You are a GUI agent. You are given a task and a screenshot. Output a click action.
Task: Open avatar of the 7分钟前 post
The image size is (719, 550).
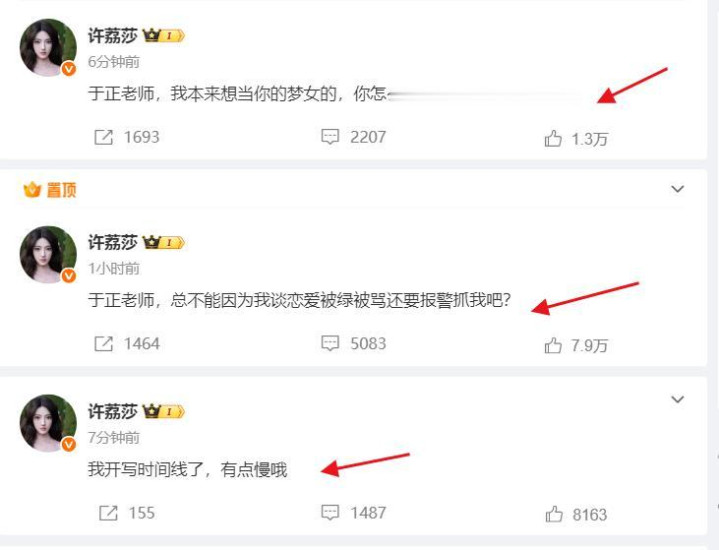(48, 423)
